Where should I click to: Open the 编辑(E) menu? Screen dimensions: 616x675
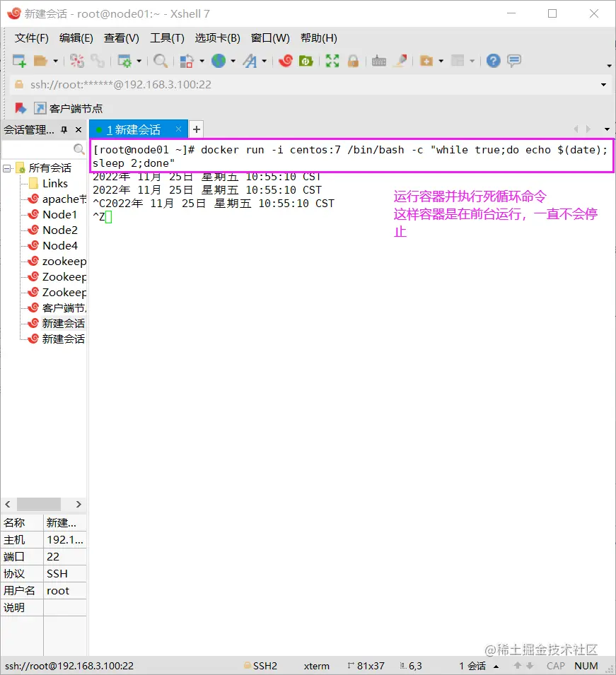click(x=76, y=38)
